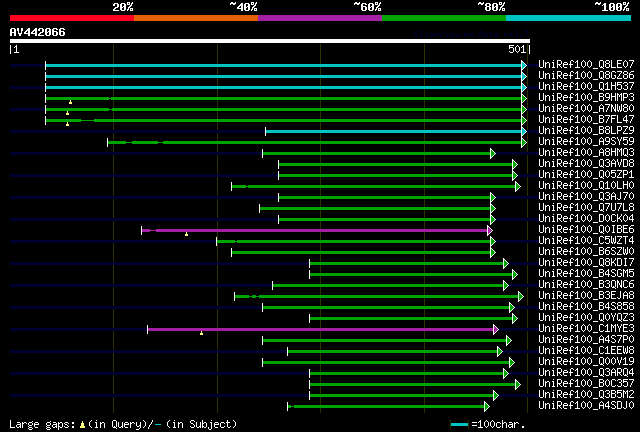
Task: Click the green arrowhead ending the UniRef100_B3EJA8 alignment
Action: (521, 296)
